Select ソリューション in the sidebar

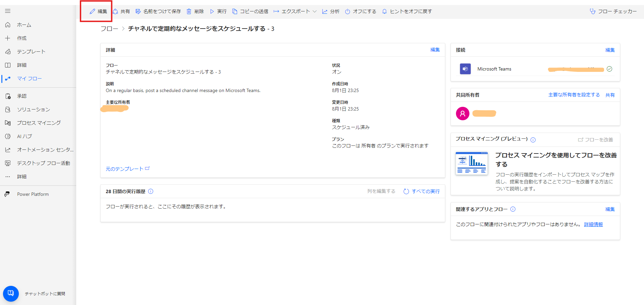(34, 110)
